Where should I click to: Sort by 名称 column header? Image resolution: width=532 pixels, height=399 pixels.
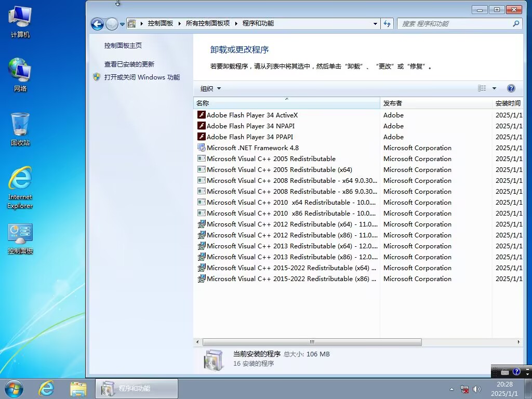287,103
